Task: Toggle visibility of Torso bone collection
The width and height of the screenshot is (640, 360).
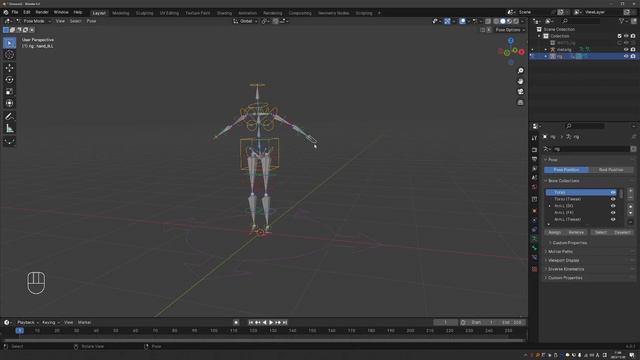Action: click(x=613, y=192)
